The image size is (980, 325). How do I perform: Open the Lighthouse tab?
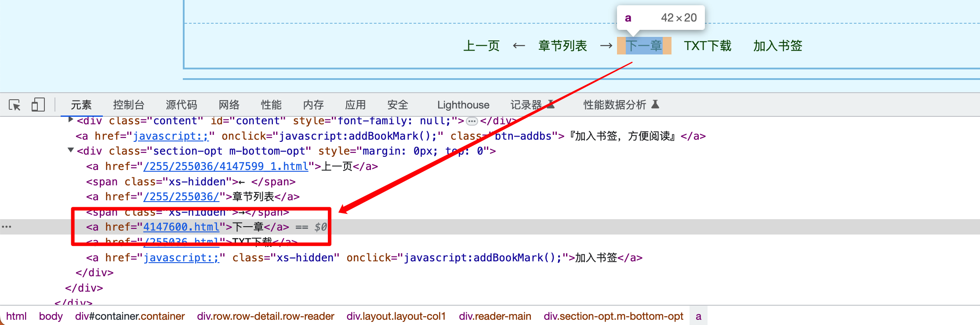[x=463, y=105]
